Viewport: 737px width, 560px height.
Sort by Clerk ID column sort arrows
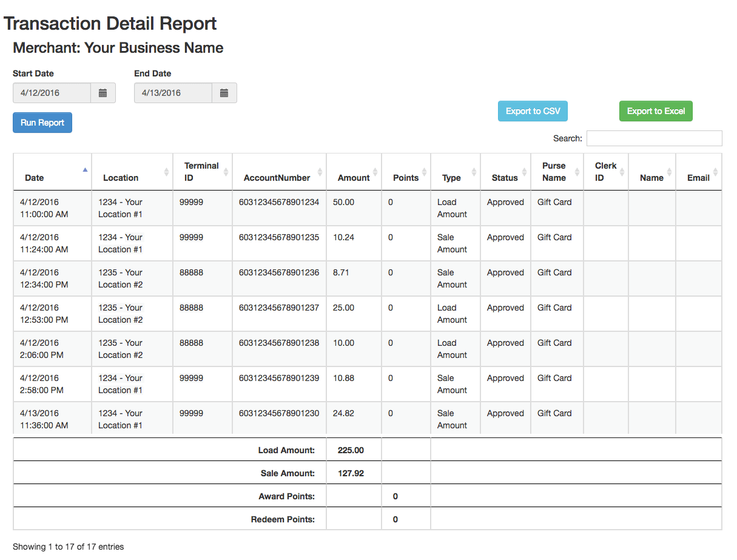[x=622, y=172]
